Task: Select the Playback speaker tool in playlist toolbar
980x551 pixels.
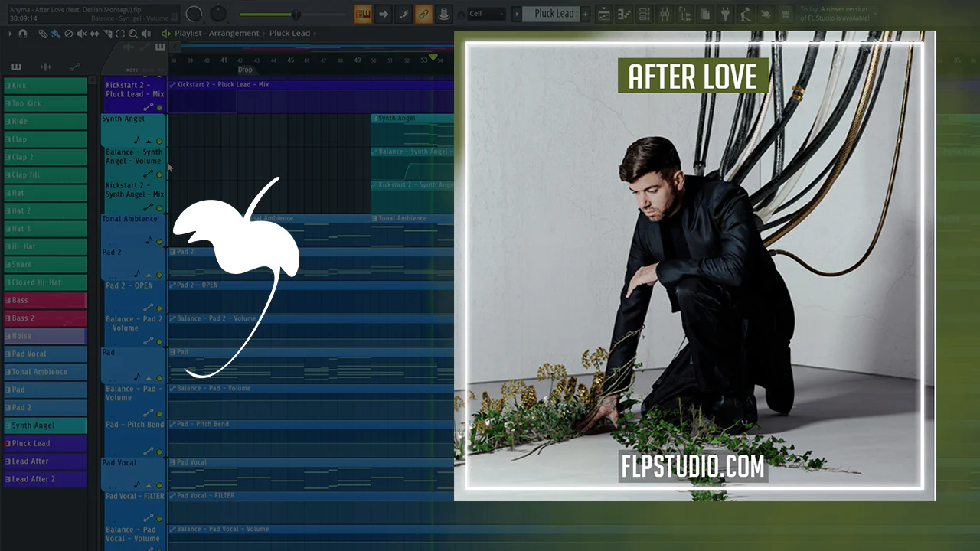Action: pyautogui.click(x=146, y=34)
